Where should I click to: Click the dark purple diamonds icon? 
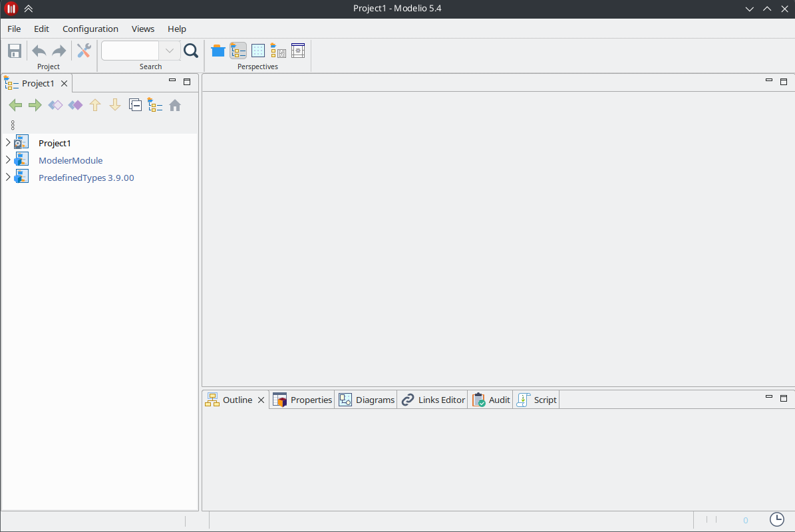pos(75,105)
